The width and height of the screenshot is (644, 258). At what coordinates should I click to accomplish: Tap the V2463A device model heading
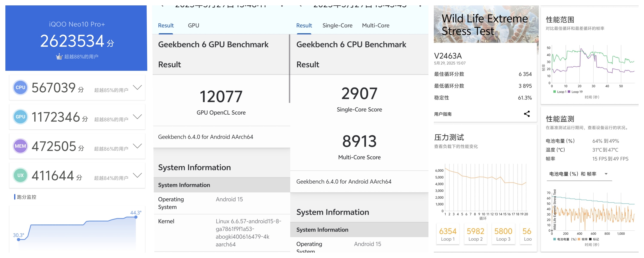pyautogui.click(x=448, y=56)
